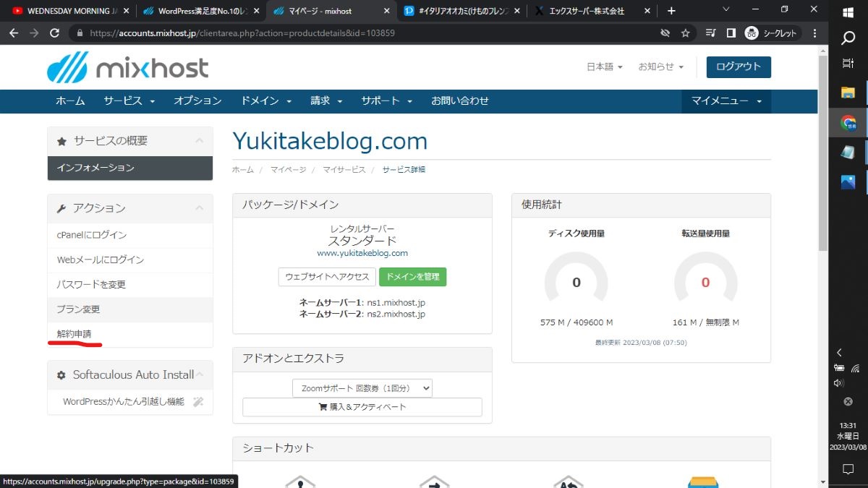Go back with the browser back arrow

pyautogui.click(x=14, y=33)
